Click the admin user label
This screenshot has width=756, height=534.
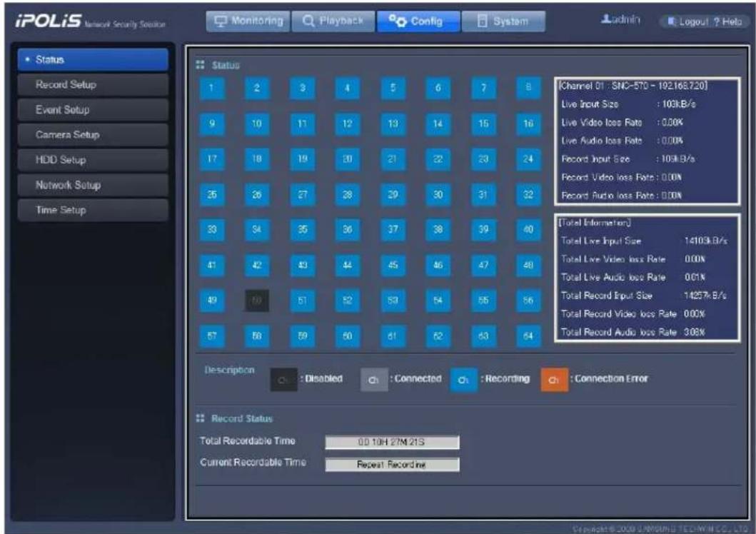pyautogui.click(x=620, y=19)
